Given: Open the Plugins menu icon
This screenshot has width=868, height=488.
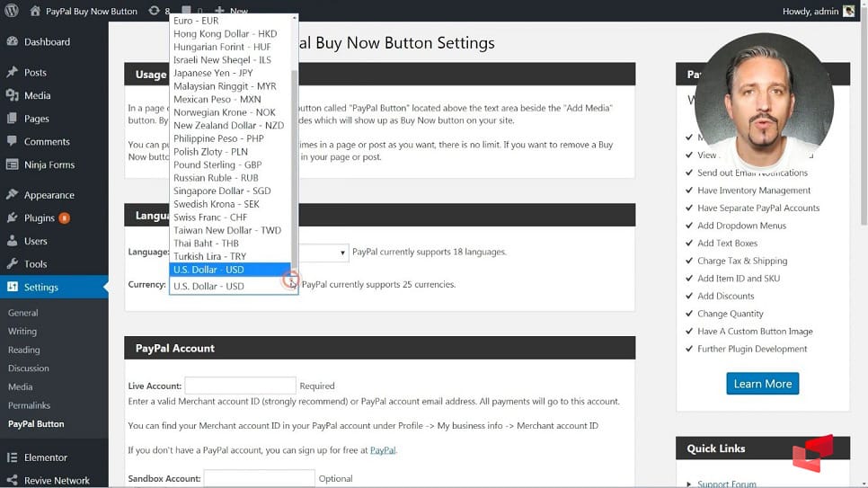Looking at the screenshot, I should (12, 217).
